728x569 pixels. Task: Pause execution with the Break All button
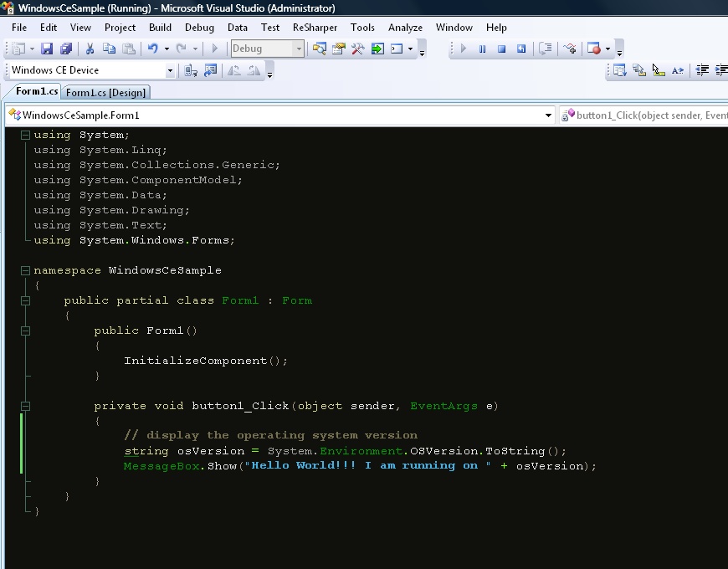[x=482, y=49]
